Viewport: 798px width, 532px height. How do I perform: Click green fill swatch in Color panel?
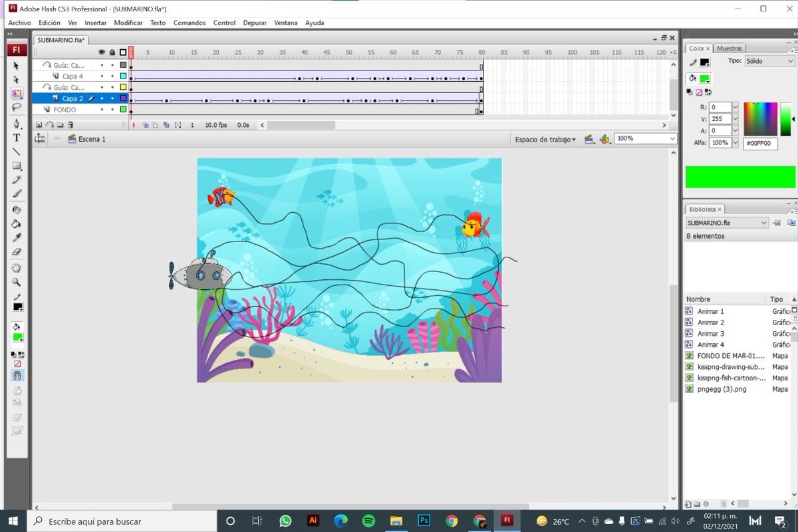(x=704, y=79)
